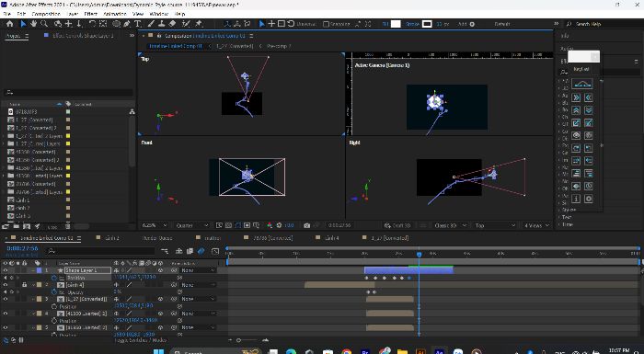Select the Zoom magnifier tool

[x=43, y=24]
